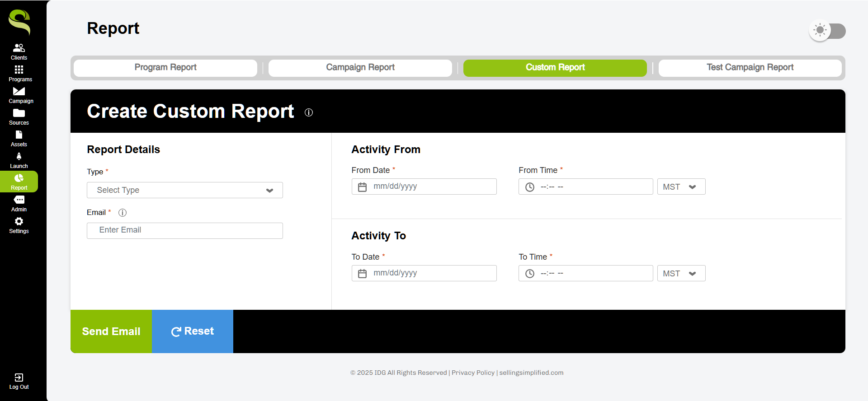Click info icon beside Create Custom Report

point(309,112)
